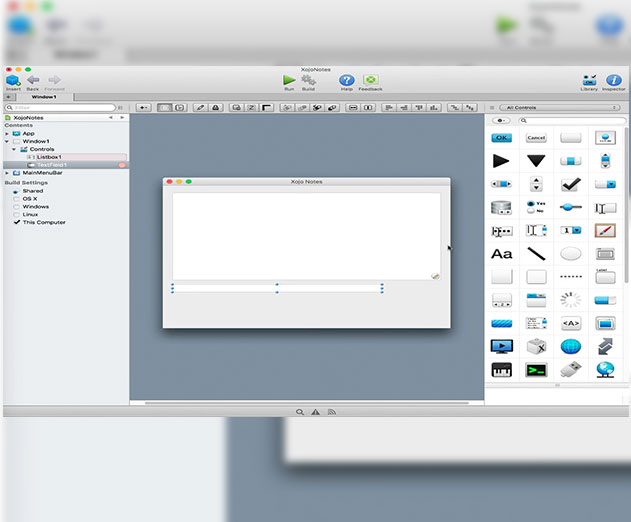
Task: Open the gear options popup in Library
Action: click(x=501, y=120)
